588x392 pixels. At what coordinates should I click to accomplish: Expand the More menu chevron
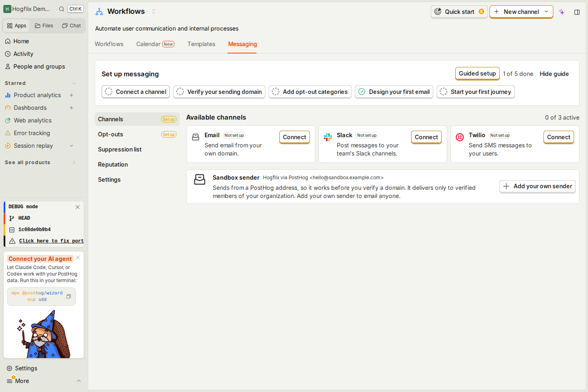(x=79, y=381)
